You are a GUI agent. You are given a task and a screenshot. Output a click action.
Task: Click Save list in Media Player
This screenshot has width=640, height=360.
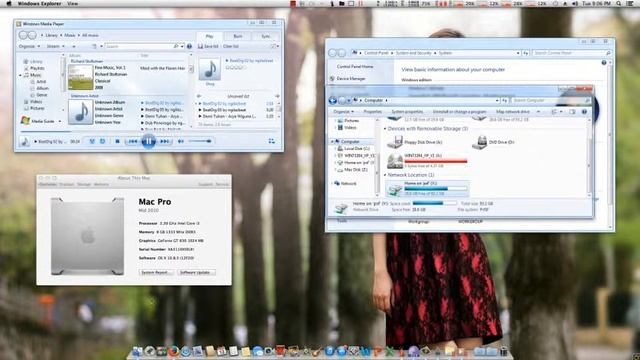click(x=208, y=47)
